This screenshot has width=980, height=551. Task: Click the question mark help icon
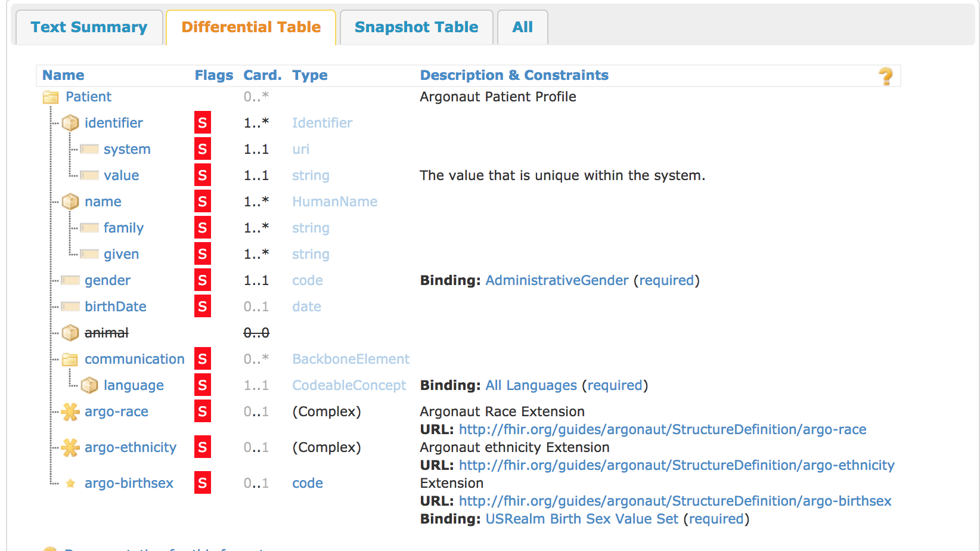886,76
